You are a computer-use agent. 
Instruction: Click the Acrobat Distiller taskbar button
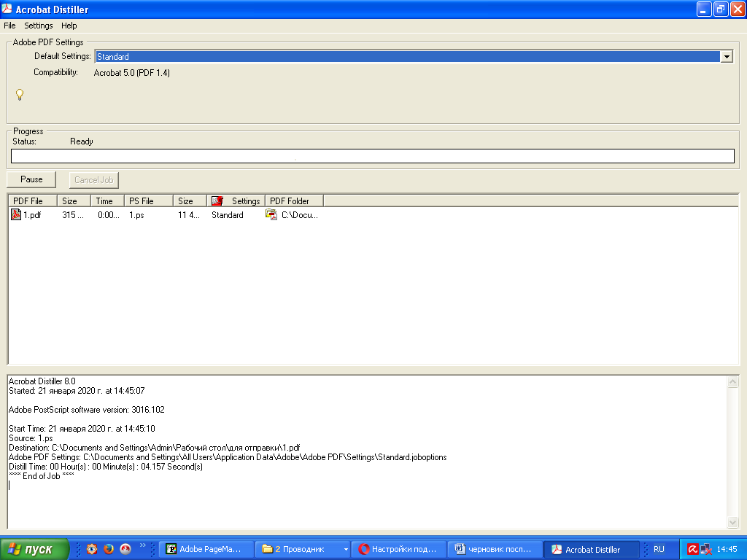point(591,549)
